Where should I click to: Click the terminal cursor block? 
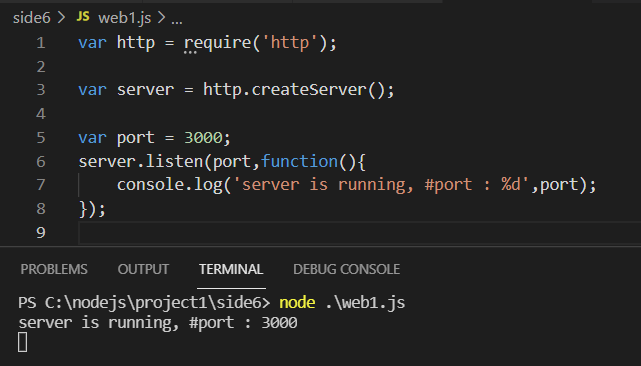[x=23, y=342]
